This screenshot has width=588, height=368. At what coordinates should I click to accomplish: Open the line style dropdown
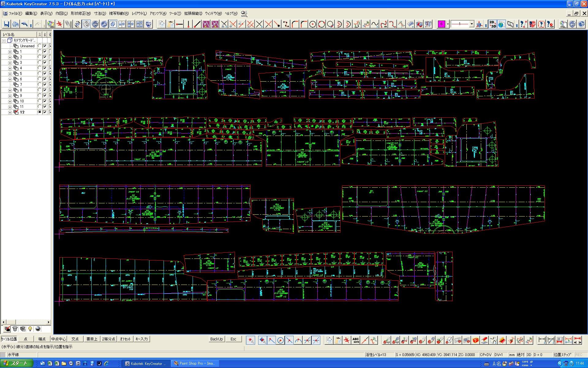point(472,24)
